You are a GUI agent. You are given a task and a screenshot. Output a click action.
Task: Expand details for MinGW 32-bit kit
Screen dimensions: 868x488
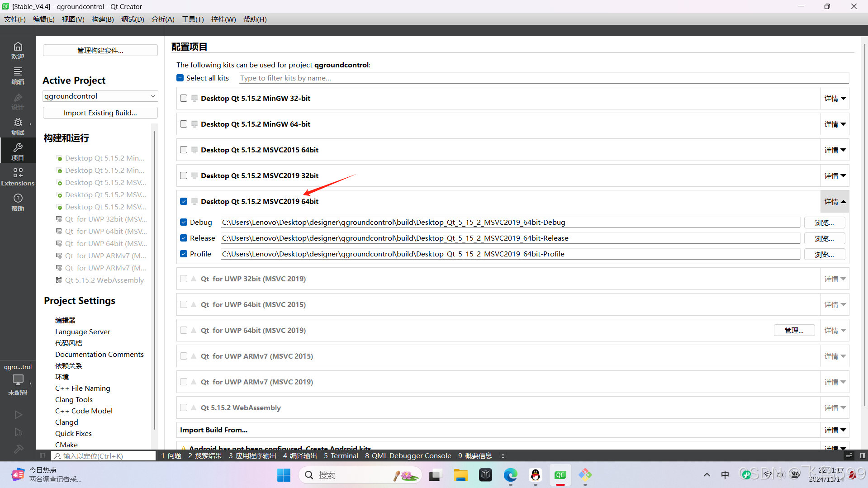coord(835,98)
